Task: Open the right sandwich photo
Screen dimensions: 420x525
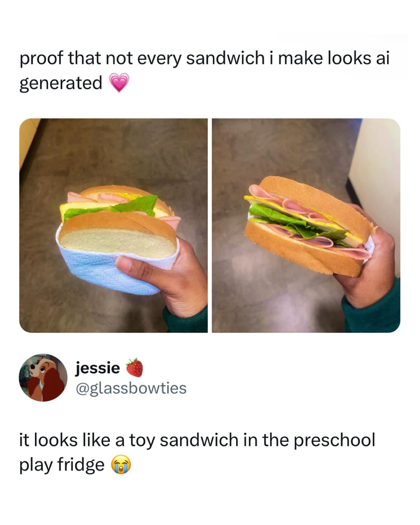Action: [306, 225]
